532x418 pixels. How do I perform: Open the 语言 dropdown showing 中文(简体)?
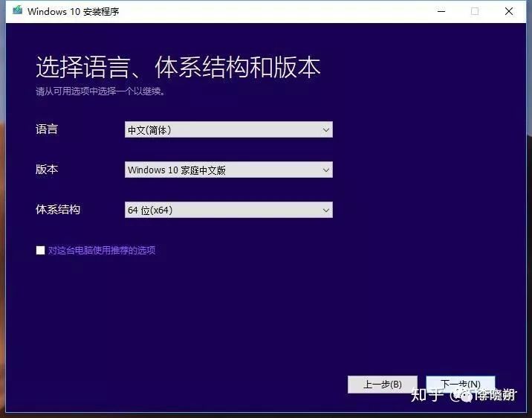coord(229,129)
